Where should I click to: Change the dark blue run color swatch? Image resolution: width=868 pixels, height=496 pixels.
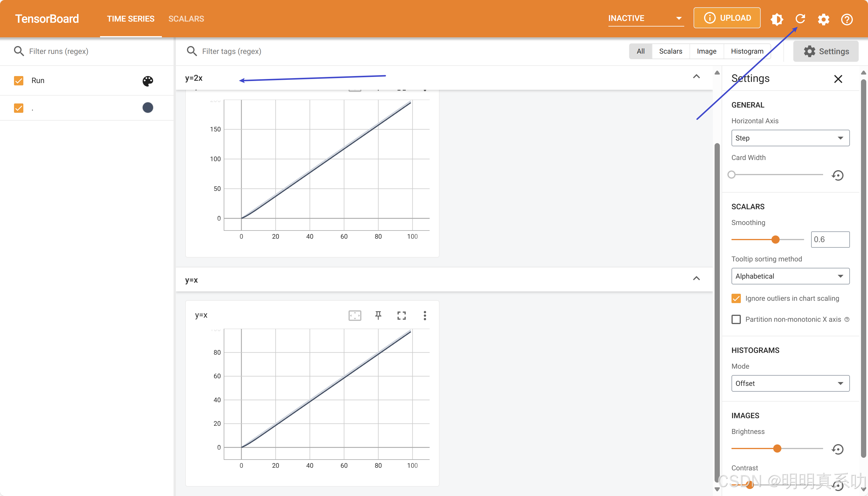point(148,108)
